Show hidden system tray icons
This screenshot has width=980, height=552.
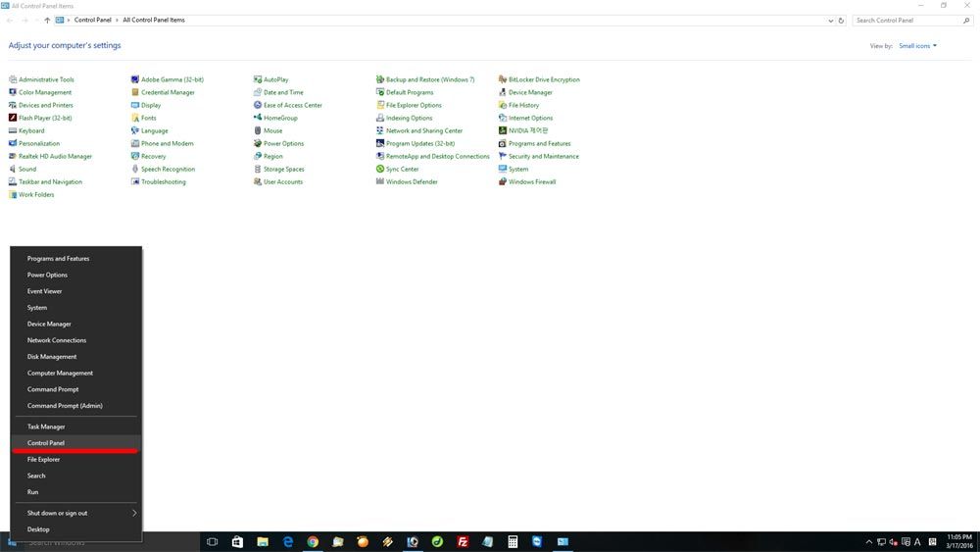[x=868, y=542]
